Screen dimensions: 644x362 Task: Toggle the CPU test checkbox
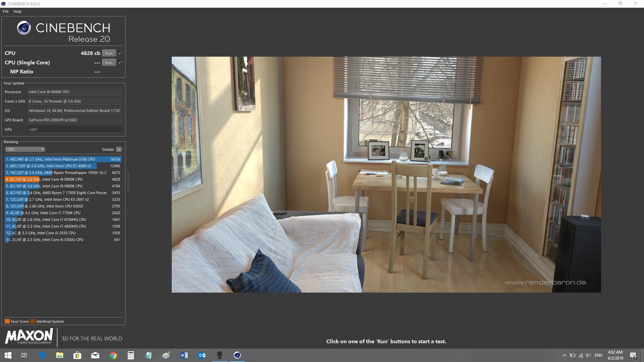[x=120, y=53]
